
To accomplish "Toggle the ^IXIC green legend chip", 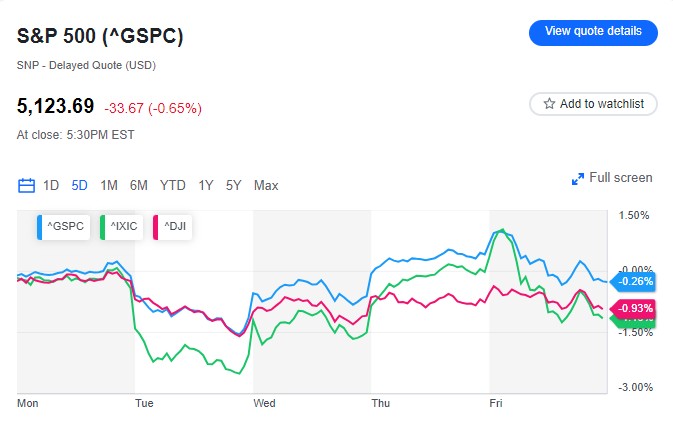I will (121, 228).
